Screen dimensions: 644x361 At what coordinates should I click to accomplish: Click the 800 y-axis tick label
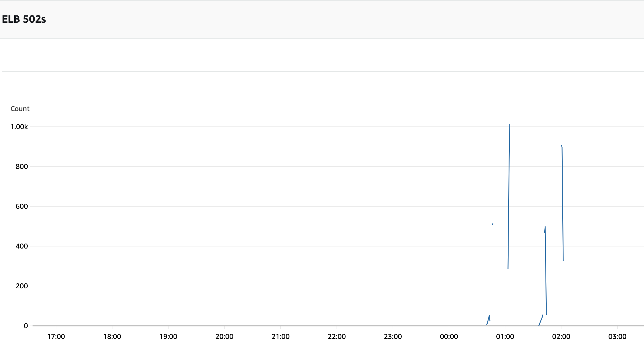point(22,167)
